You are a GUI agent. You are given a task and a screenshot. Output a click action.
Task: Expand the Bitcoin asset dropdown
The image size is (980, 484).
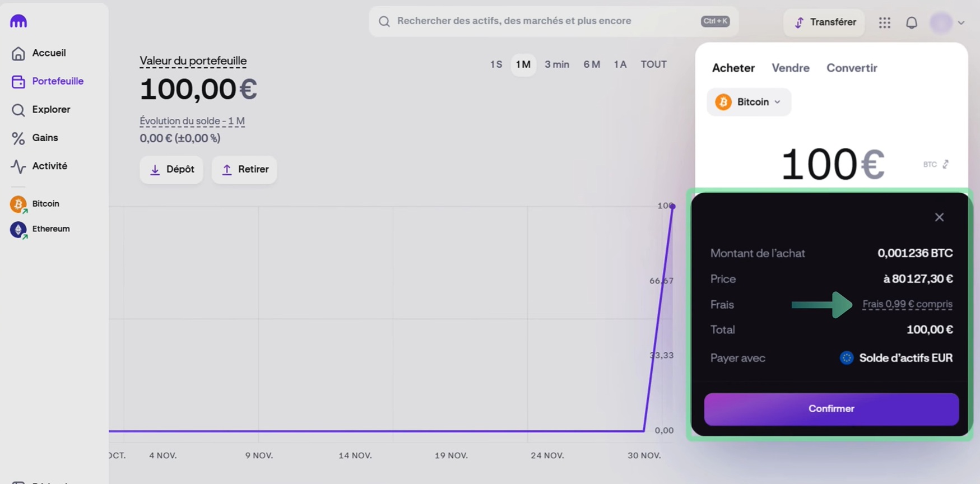click(x=749, y=102)
